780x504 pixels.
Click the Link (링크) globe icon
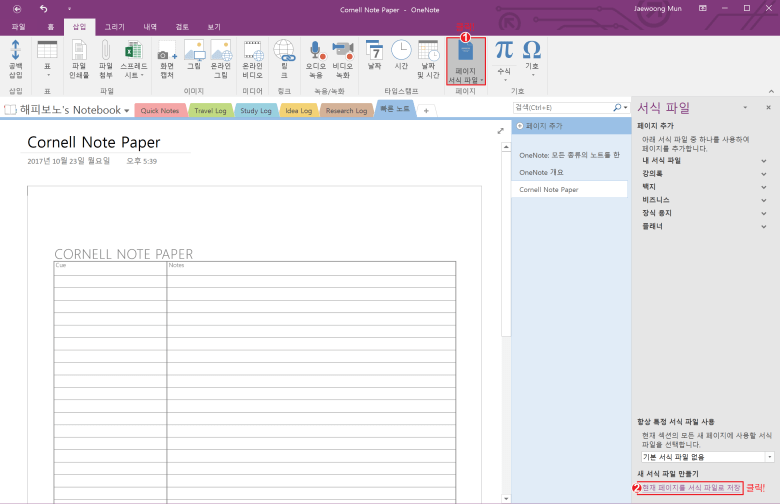click(x=284, y=59)
